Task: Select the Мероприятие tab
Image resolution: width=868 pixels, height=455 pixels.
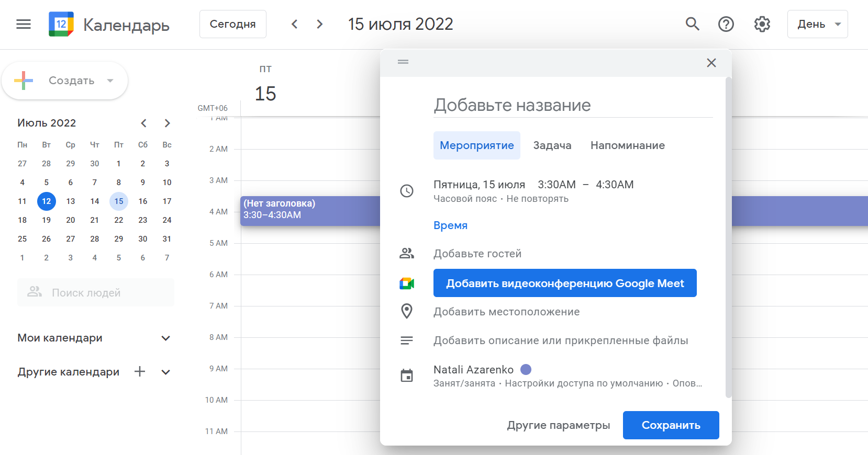Action: (x=477, y=145)
